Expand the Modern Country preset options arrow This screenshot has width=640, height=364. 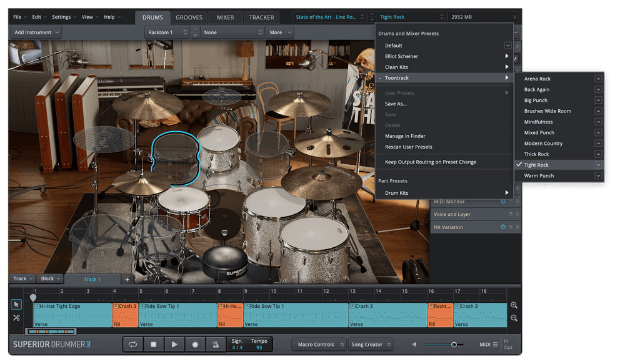click(598, 143)
